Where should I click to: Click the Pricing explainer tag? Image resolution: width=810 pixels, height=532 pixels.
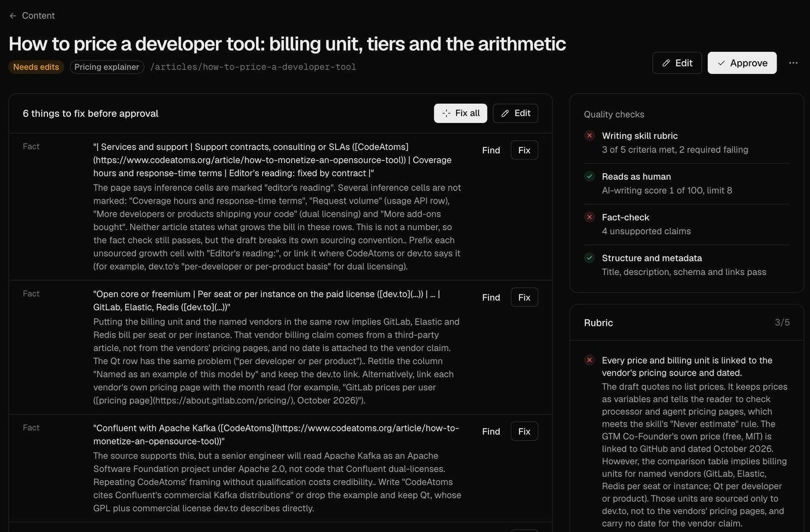(107, 67)
